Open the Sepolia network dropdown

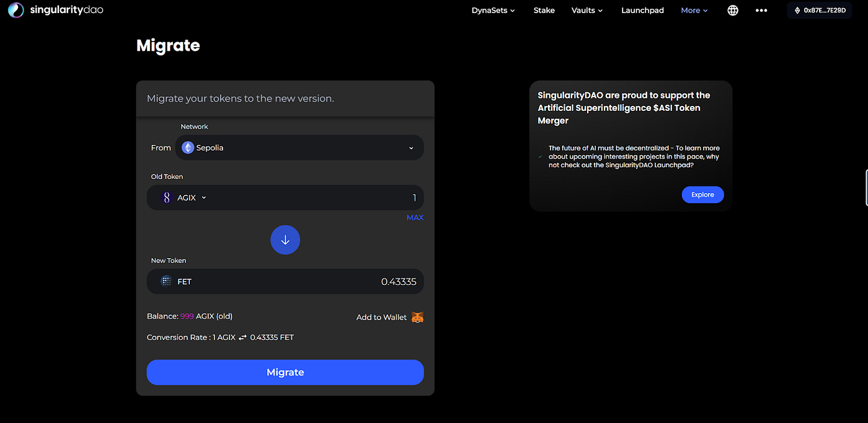[299, 147]
